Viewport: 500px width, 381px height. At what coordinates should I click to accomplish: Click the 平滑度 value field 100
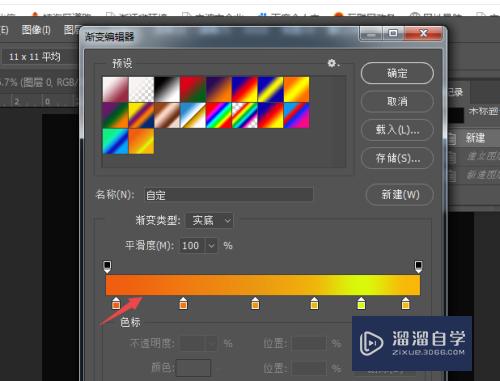tap(193, 246)
